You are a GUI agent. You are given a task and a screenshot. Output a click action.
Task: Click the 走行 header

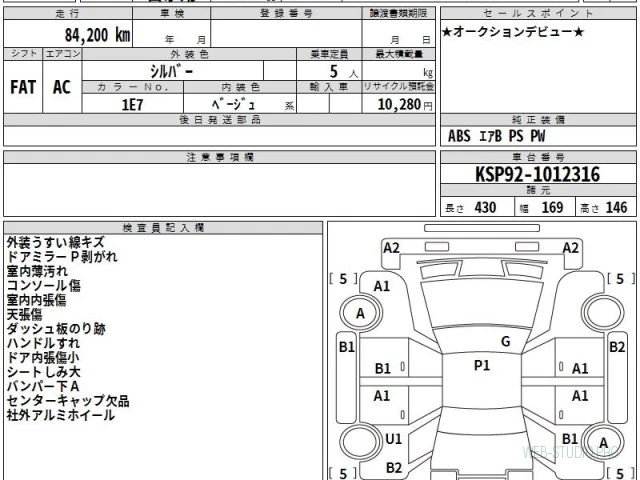(68, 13)
